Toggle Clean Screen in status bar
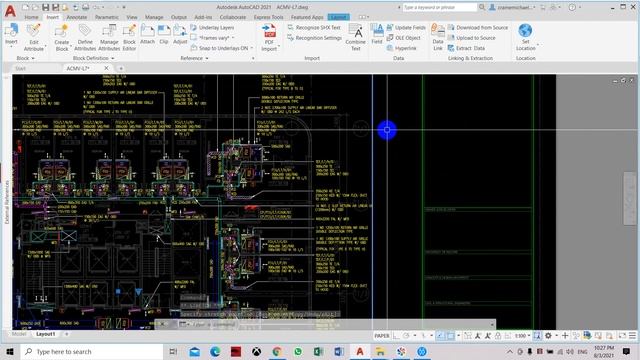The height and width of the screenshot is (360, 640). pyautogui.click(x=622, y=336)
